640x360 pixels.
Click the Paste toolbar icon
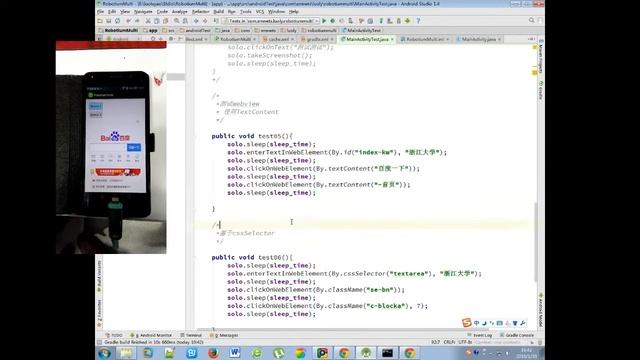(x=165, y=21)
